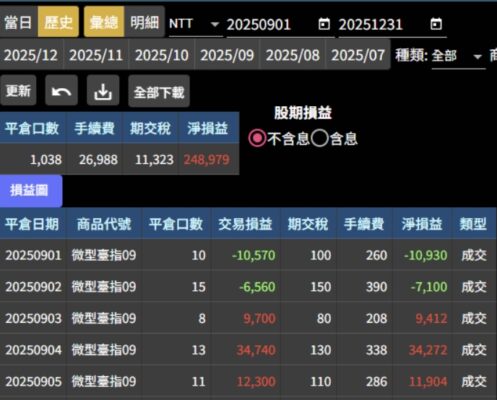Switch to 彙總 summary view
Screen dimensions: 497x400
(x=104, y=22)
